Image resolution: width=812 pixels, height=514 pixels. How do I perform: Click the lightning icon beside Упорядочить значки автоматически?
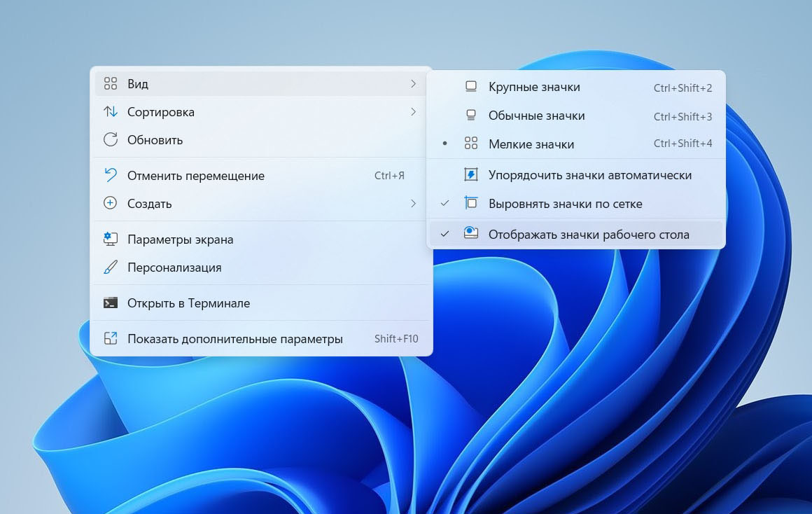click(x=470, y=174)
